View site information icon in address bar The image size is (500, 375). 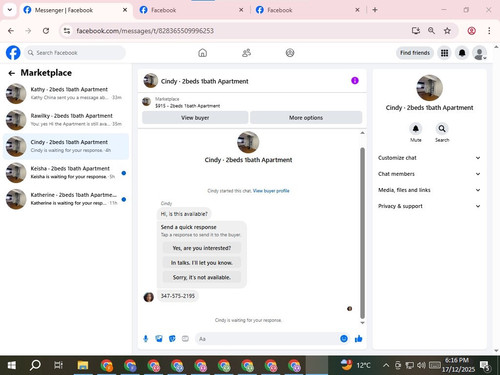pos(67,31)
